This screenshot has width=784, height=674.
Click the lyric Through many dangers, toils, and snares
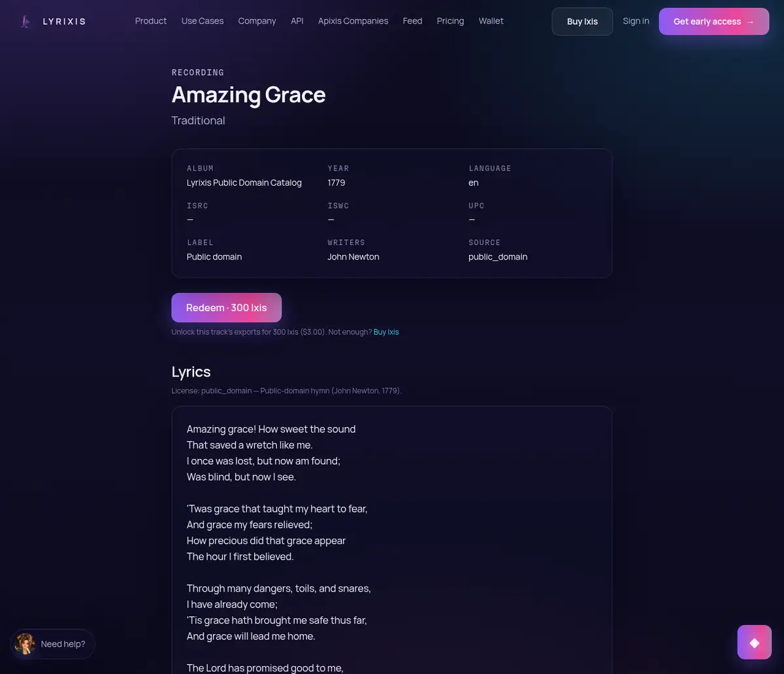(x=279, y=588)
